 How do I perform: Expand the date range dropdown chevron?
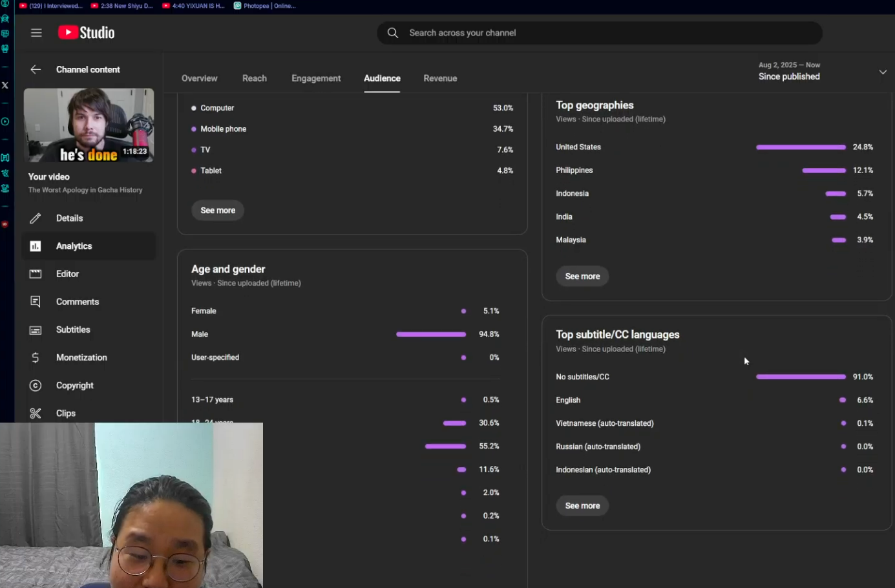pos(883,72)
